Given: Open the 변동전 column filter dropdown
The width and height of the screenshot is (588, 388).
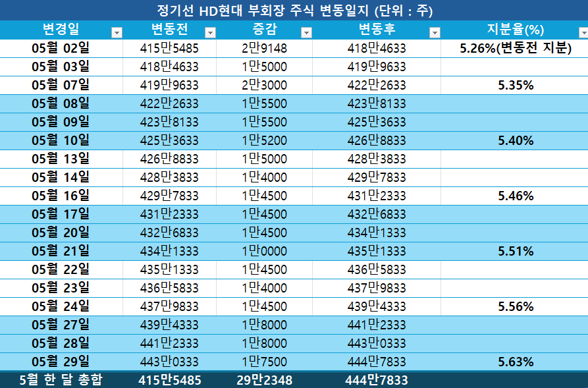Looking at the screenshot, I should (211, 29).
